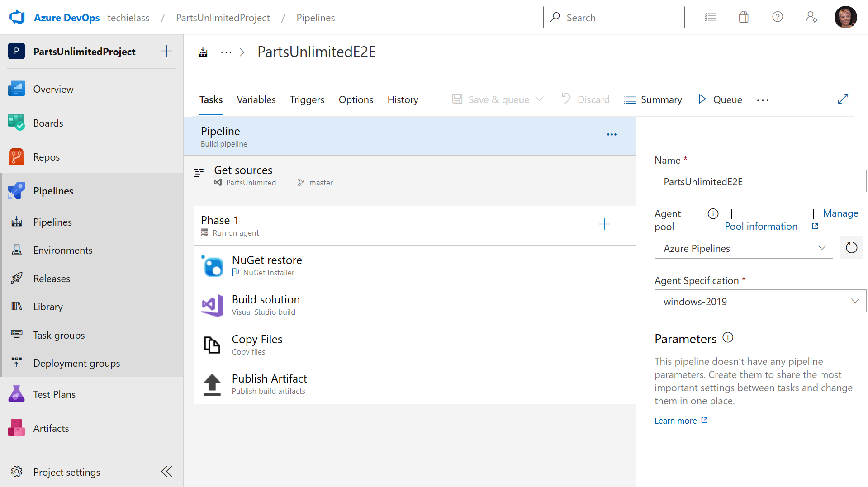Open the Artifacts section
The image size is (868, 487).
click(51, 428)
